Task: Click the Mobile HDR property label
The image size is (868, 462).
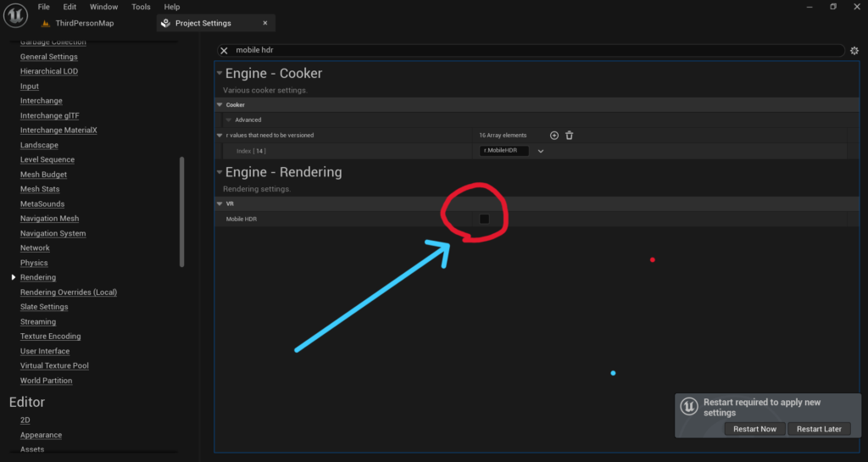Action: point(242,219)
